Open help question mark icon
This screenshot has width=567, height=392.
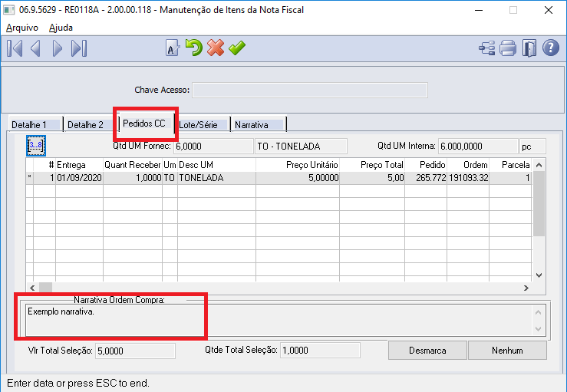coord(551,48)
